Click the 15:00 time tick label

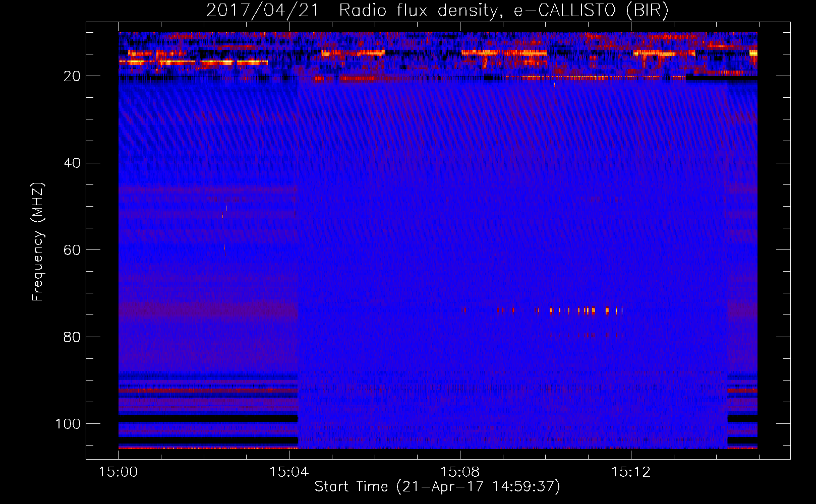point(118,472)
